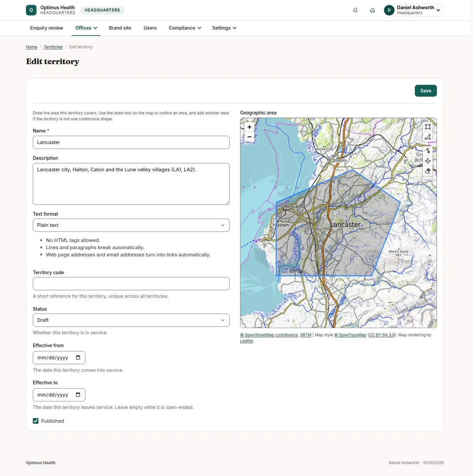Click Daniel Ashworth's avatar circle

(389, 10)
